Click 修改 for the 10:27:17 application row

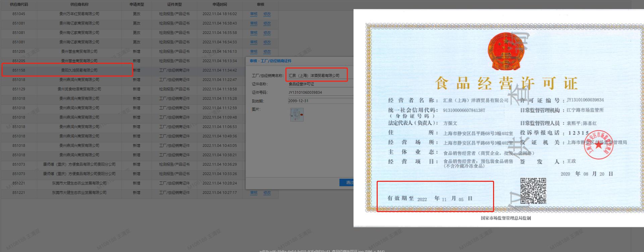tap(267, 193)
